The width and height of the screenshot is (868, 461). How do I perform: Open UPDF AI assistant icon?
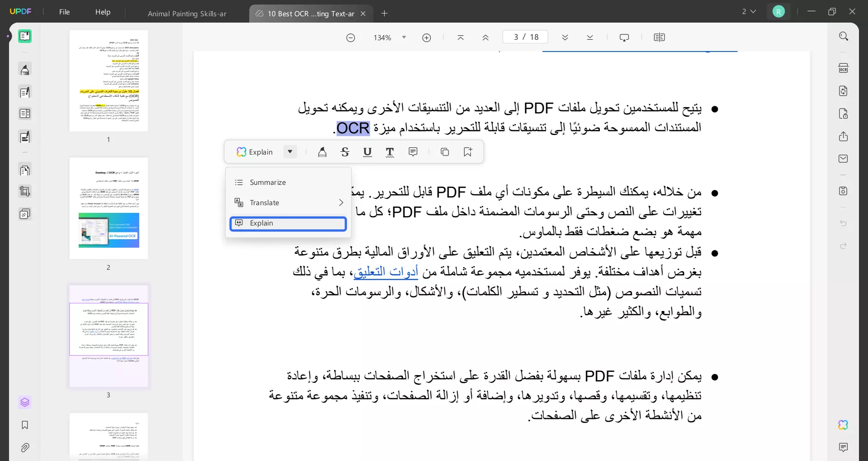(x=843, y=425)
